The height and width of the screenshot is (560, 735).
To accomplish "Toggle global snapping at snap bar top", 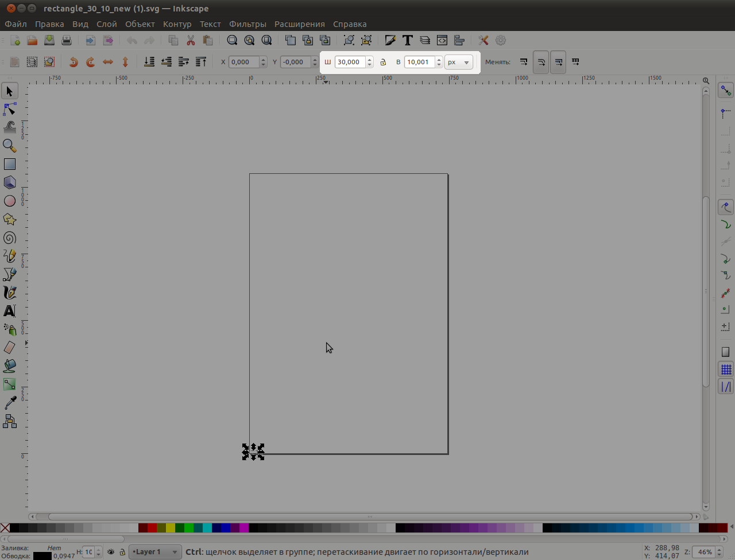I will [x=726, y=91].
